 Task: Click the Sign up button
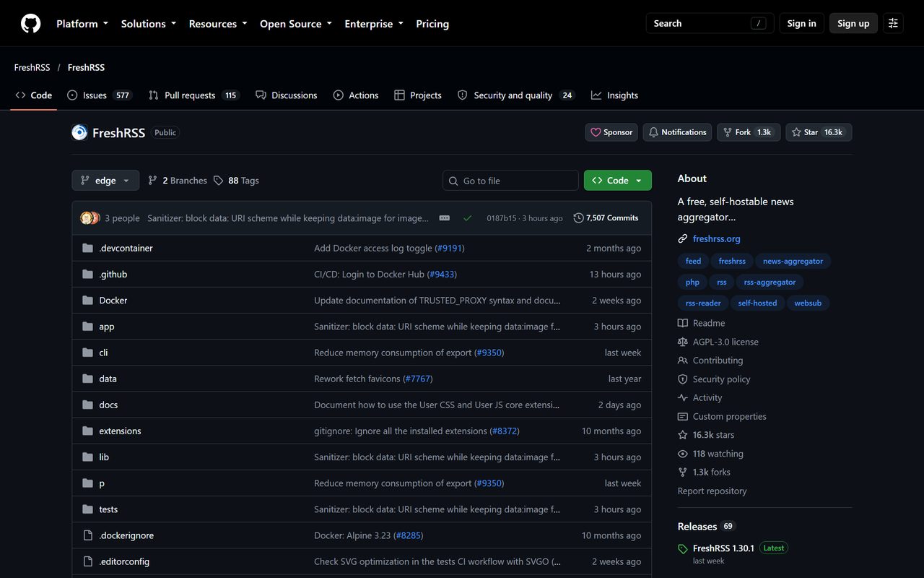853,23
